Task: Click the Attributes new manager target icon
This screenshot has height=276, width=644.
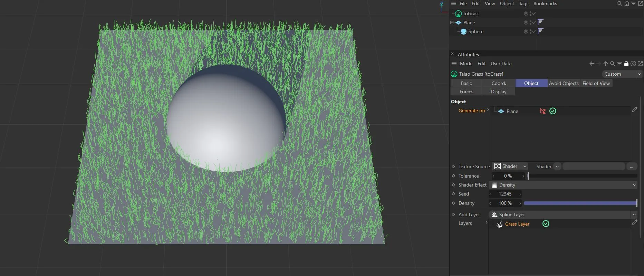Action: (x=633, y=64)
